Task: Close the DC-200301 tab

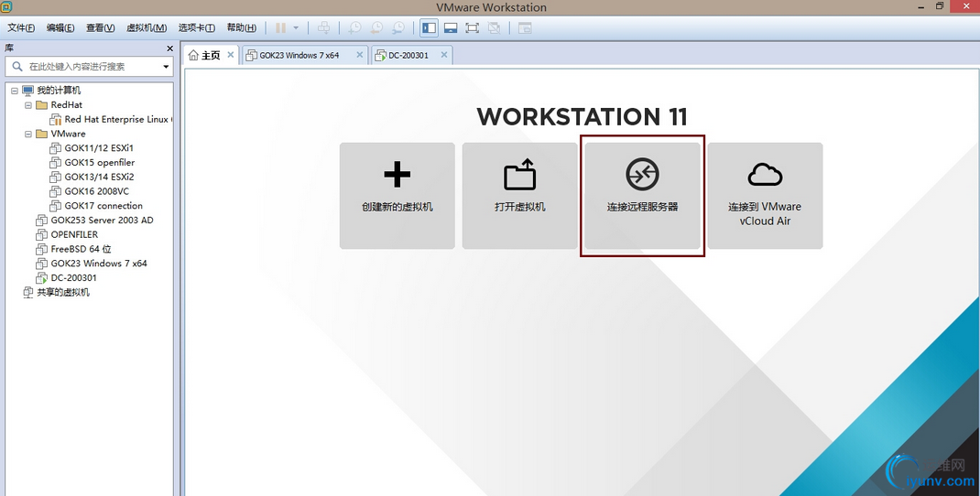Action: tap(444, 55)
